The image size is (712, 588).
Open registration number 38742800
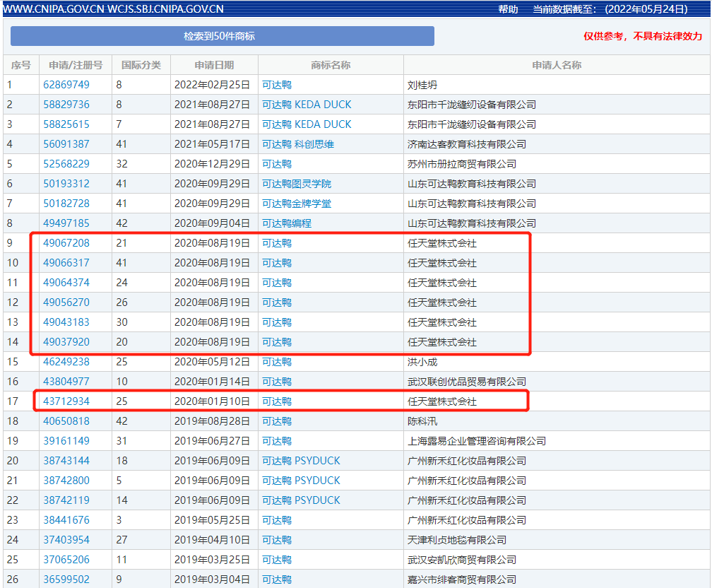(x=66, y=481)
